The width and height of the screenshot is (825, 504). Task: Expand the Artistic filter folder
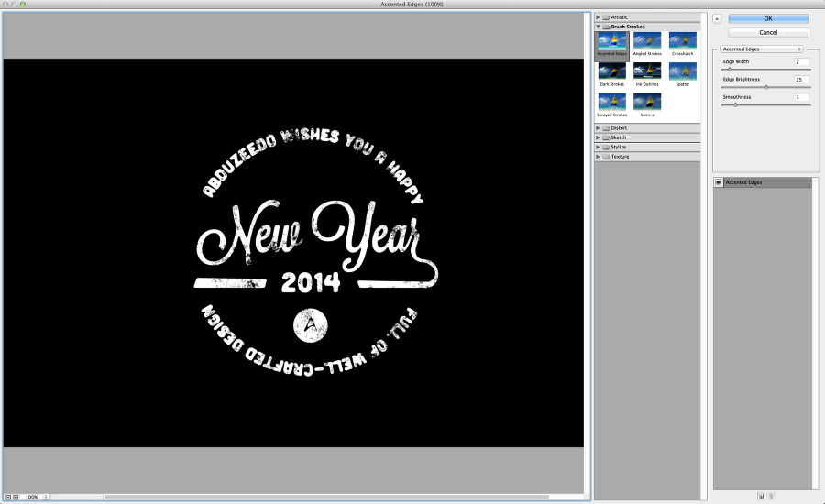pyautogui.click(x=598, y=17)
